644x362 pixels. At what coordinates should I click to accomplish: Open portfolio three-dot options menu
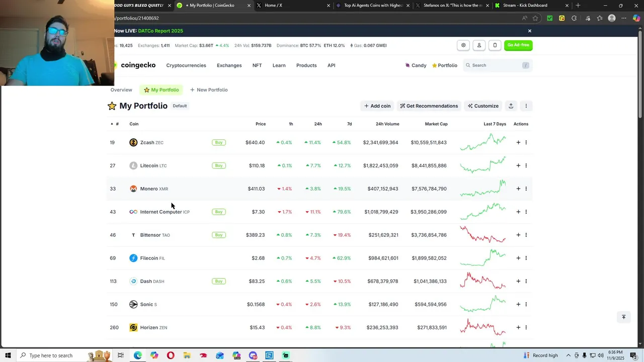click(x=526, y=106)
